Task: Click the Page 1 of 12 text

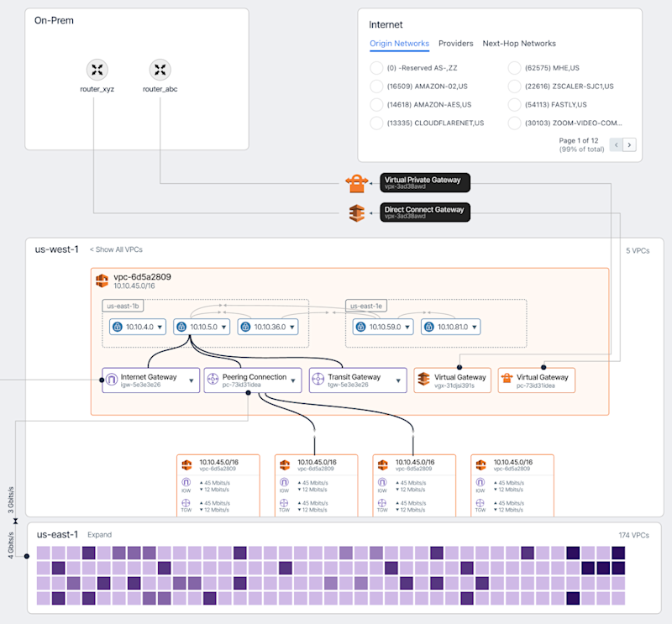Action: pyautogui.click(x=578, y=140)
